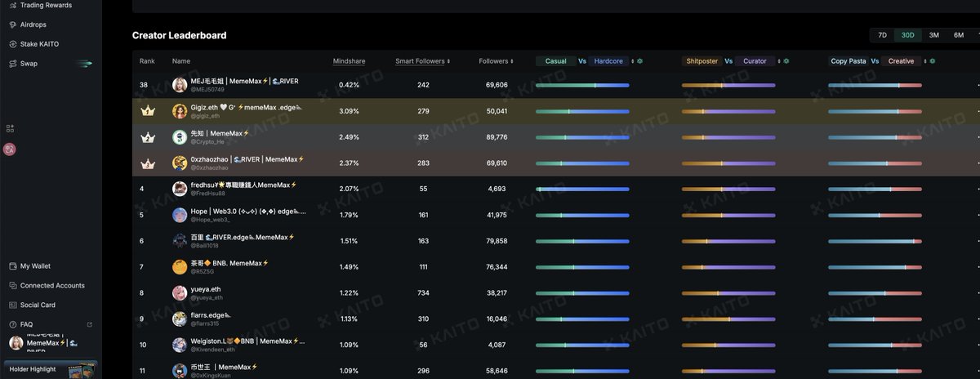The width and height of the screenshot is (980, 379).
Task: Click the Holder Highlight banner
Action: coord(49,369)
